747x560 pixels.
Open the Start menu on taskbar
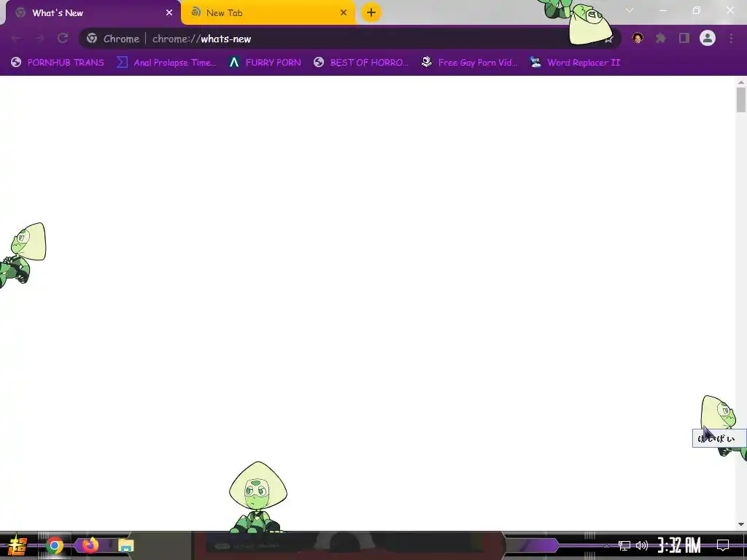(x=18, y=545)
